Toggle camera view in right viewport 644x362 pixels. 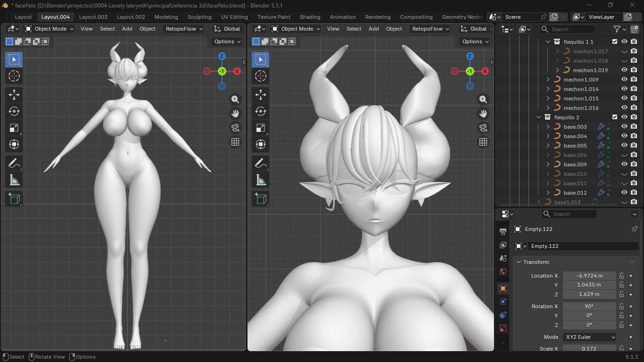point(483,128)
